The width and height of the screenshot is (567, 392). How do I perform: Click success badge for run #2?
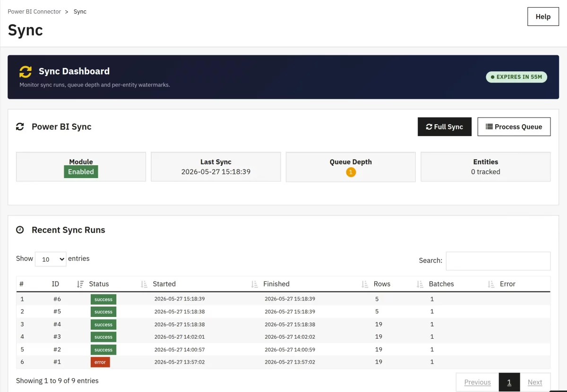point(103,350)
